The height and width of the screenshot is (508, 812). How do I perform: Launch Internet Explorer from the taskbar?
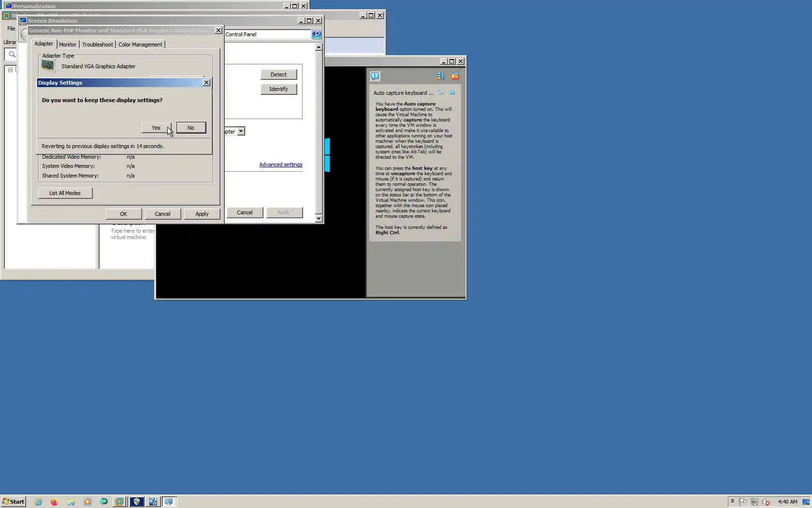click(x=39, y=502)
